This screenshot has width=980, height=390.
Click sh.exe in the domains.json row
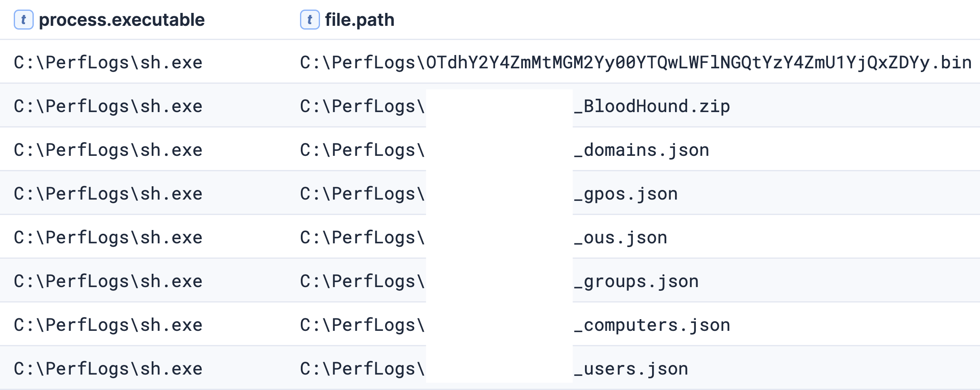(x=171, y=150)
